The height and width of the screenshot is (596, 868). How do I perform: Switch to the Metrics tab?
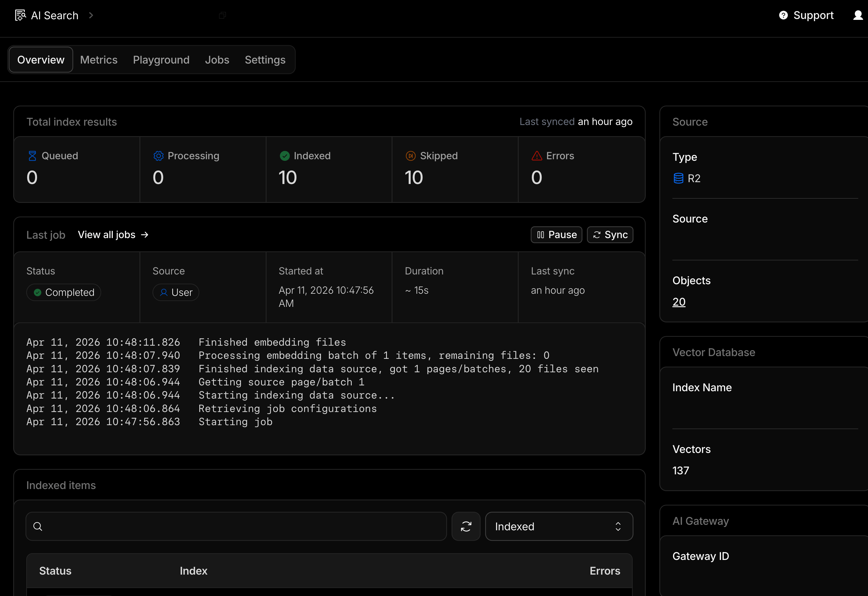pyautogui.click(x=99, y=60)
